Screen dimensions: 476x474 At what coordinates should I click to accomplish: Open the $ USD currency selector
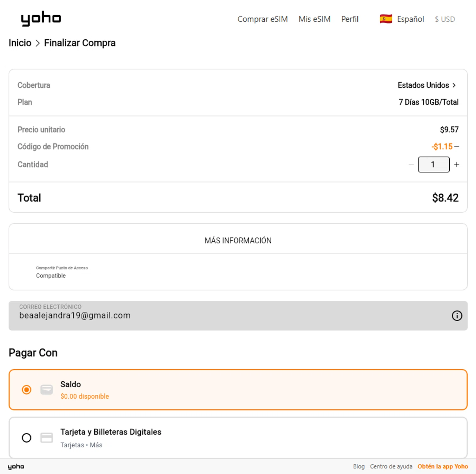(x=445, y=19)
